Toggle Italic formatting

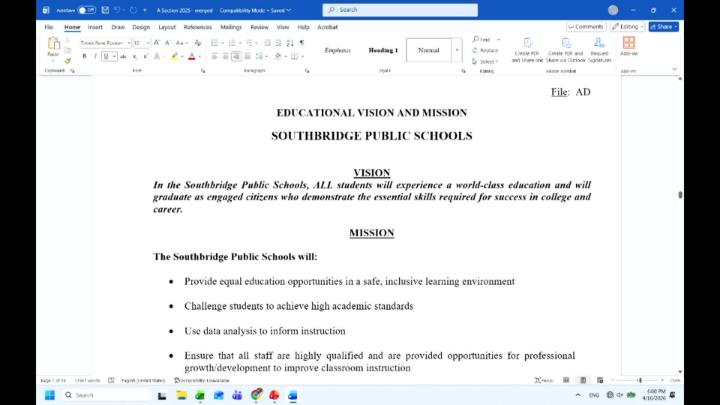pos(95,56)
